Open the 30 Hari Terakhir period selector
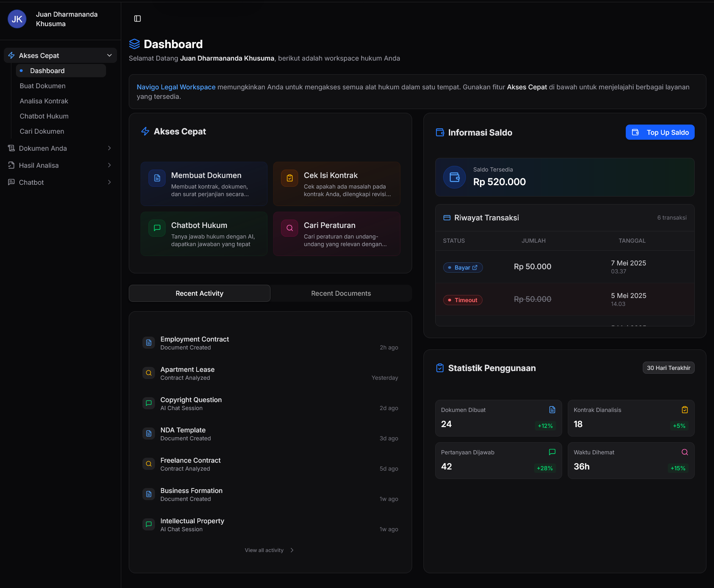714x588 pixels. [x=669, y=367]
